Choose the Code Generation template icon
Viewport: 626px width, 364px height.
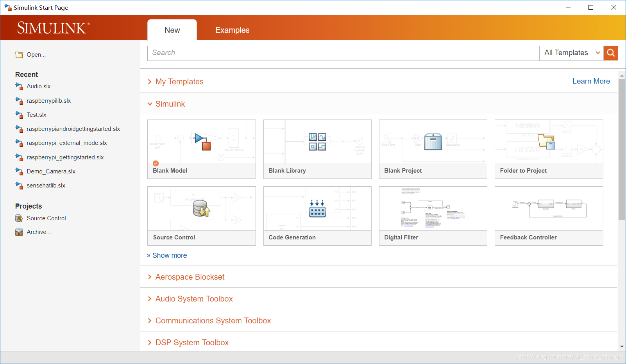[x=317, y=209]
